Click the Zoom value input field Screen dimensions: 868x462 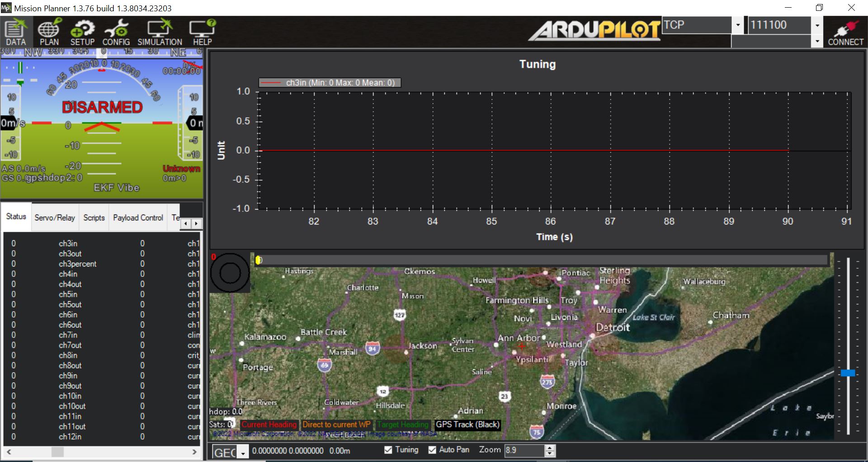pos(524,450)
